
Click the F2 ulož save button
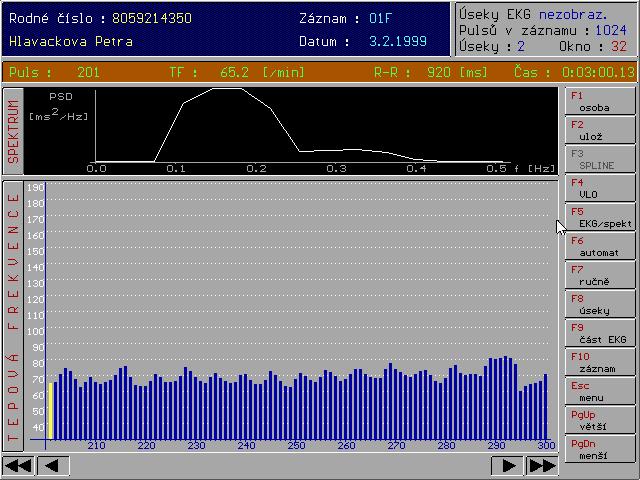[600, 130]
